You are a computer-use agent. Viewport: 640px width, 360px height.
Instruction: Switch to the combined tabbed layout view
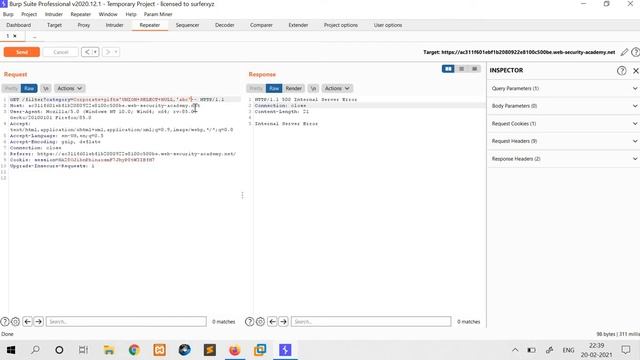(x=475, y=69)
